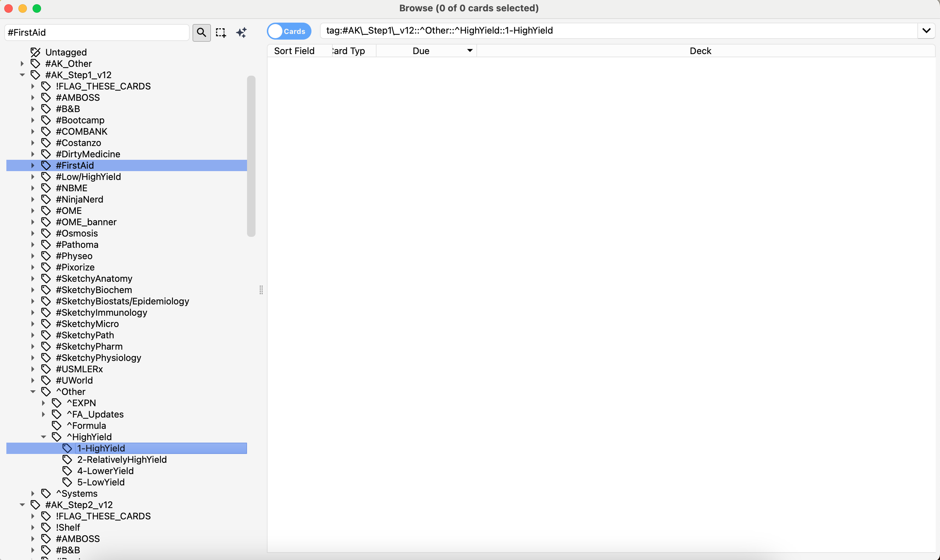
Task: Open the search history dropdown arrow
Action: tap(926, 30)
